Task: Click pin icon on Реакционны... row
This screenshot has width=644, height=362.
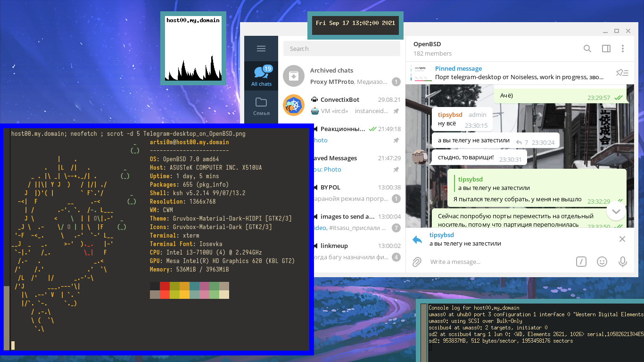Action: pyautogui.click(x=396, y=140)
